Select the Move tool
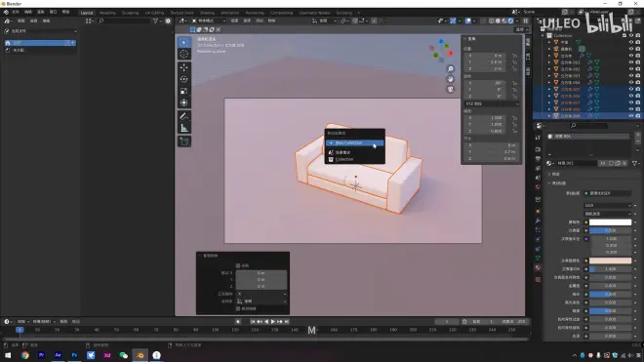Screen dimensions: 644x362 click(184, 67)
